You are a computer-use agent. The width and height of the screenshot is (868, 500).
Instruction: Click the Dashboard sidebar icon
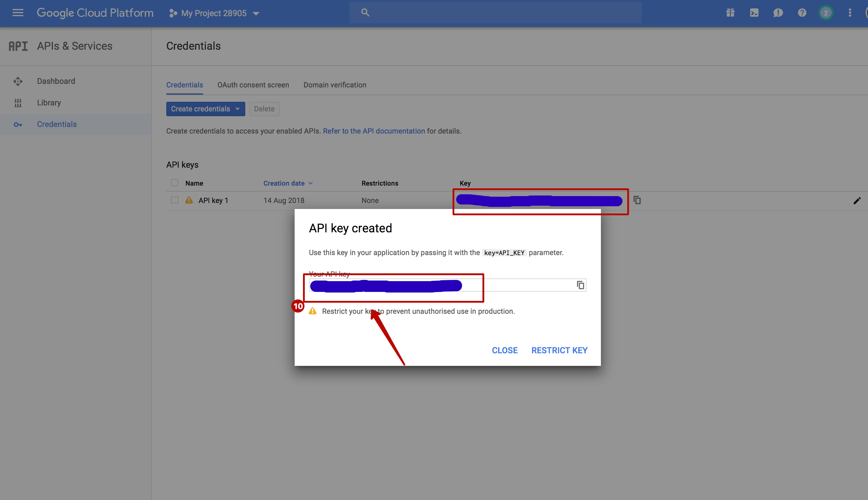[18, 81]
